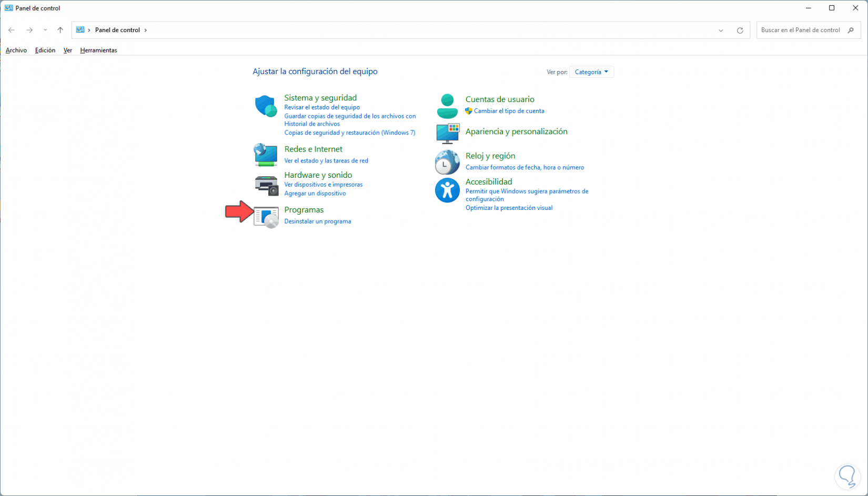Viewport: 868px width, 496px height.
Task: Open the Herramientas menu
Action: coord(98,50)
